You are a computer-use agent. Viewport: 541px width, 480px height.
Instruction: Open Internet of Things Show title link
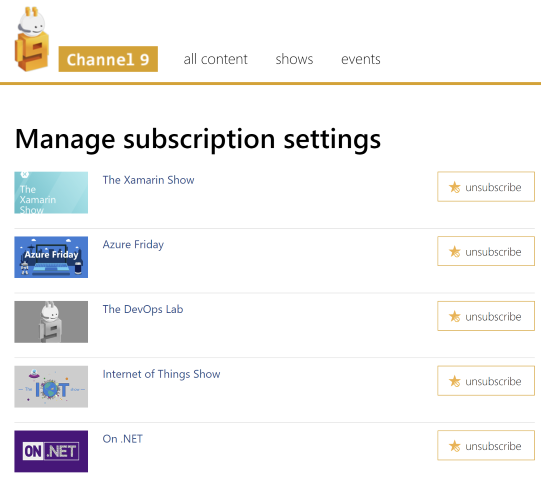tap(161, 374)
